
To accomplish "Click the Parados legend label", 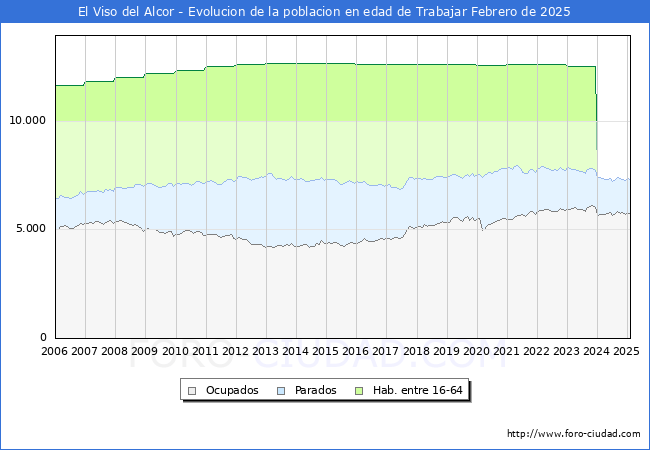I will coord(315,390).
